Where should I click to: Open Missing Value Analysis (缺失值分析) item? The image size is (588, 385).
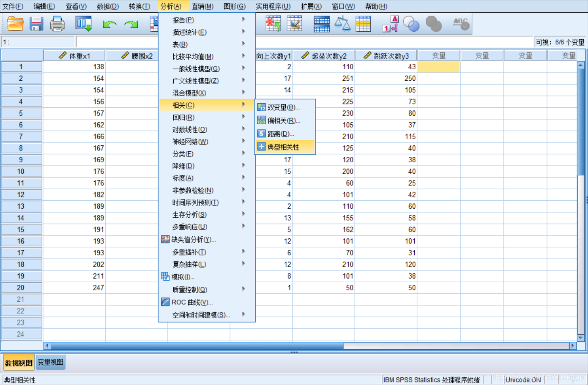click(207, 240)
